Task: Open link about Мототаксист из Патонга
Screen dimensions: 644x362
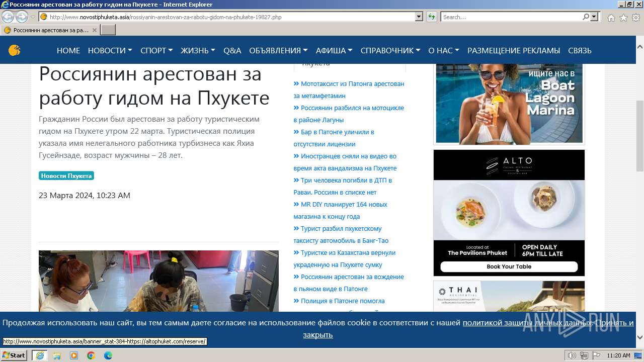Action: pos(349,89)
